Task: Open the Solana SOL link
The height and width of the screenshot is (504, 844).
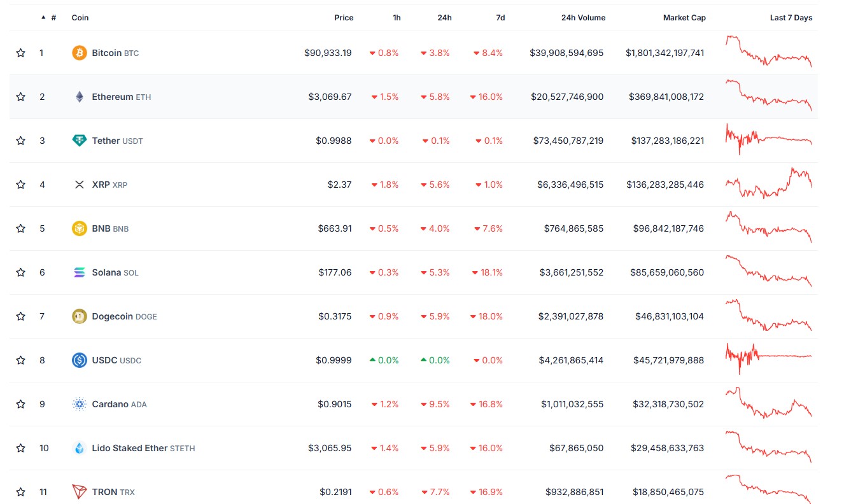Action: click(x=115, y=272)
